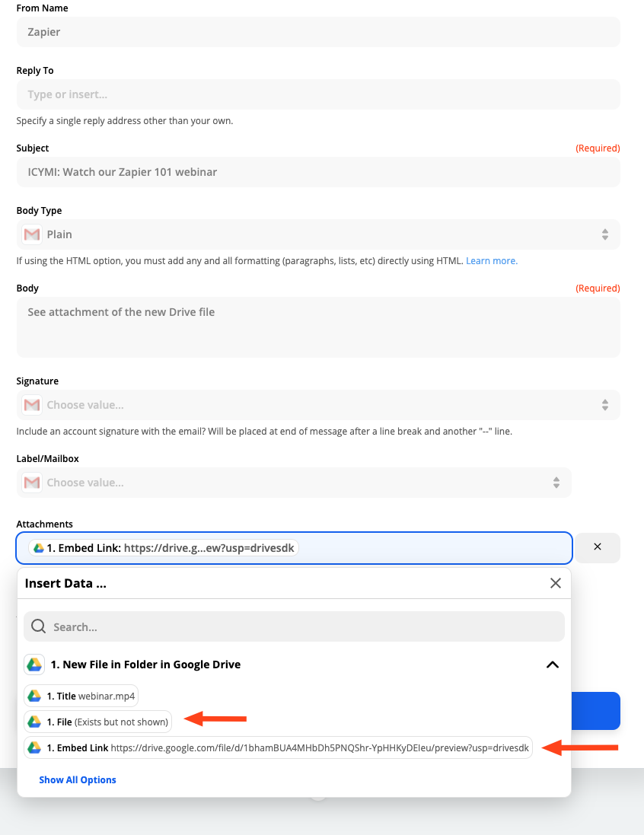Click the Body Type up-down arrows
The height and width of the screenshot is (835, 644).
click(605, 234)
